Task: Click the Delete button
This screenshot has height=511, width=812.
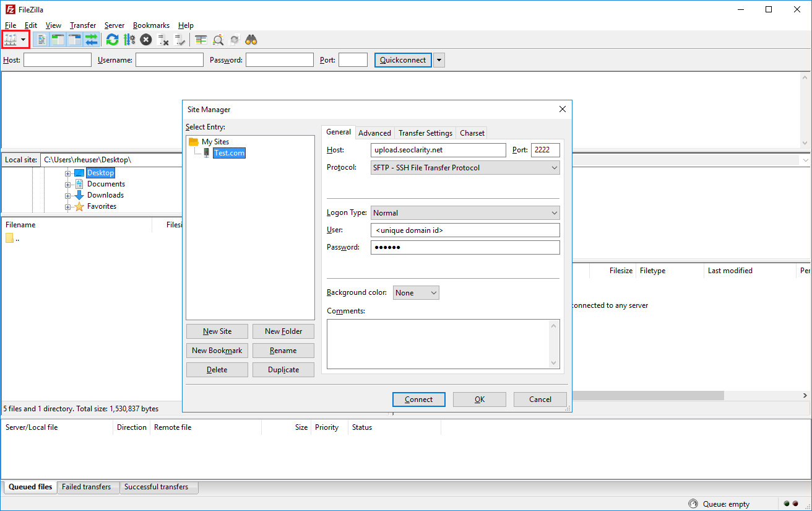Action: (x=217, y=370)
